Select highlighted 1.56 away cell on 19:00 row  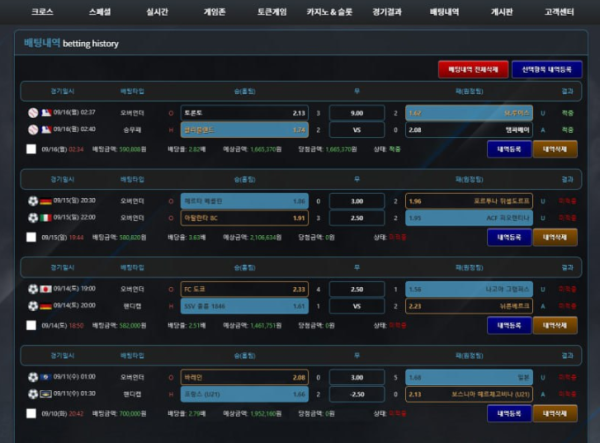pyautogui.click(x=469, y=289)
